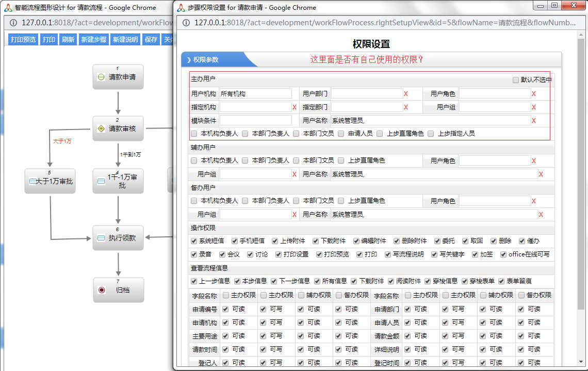Select the 请款审核 decision node icon

tap(101, 128)
